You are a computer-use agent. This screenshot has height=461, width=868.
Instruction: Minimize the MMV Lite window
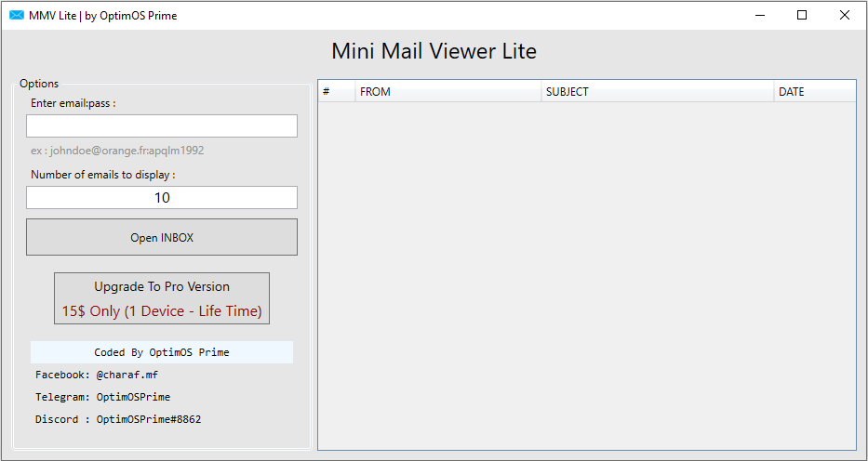760,15
